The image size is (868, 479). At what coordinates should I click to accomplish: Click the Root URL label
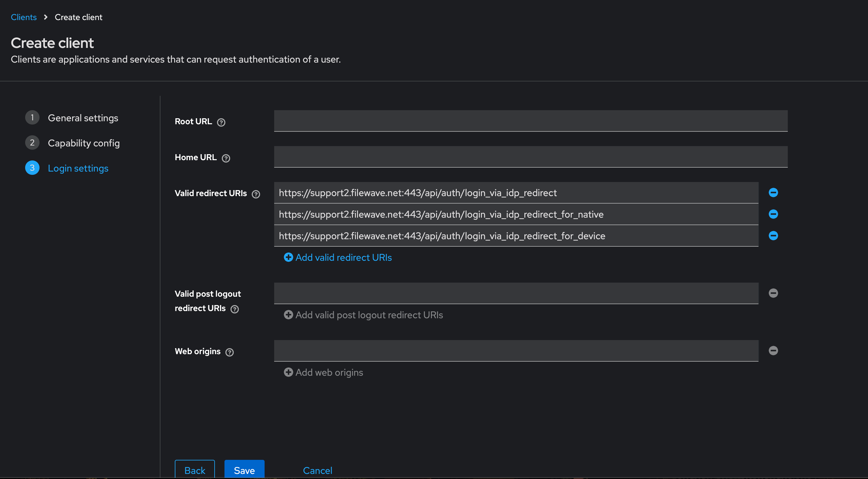tap(193, 121)
